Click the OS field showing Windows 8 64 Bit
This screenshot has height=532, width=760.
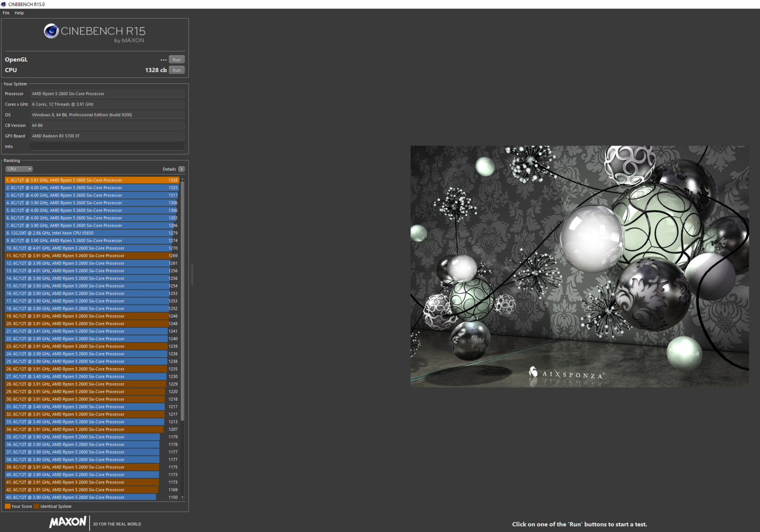pos(107,114)
